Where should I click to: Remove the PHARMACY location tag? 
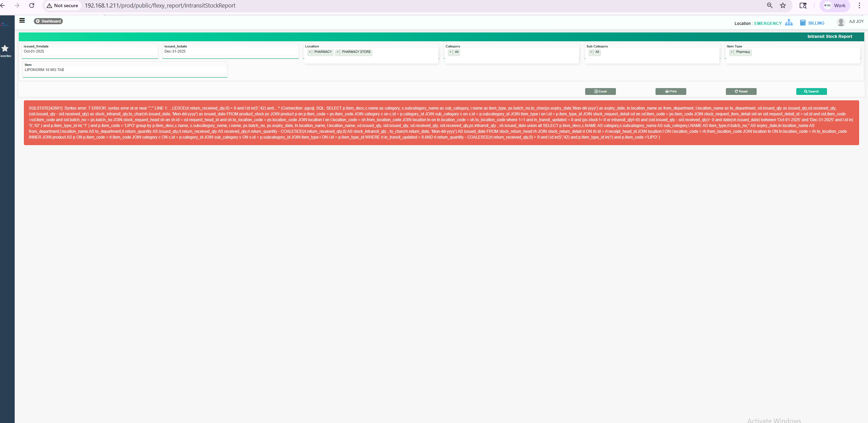point(310,52)
